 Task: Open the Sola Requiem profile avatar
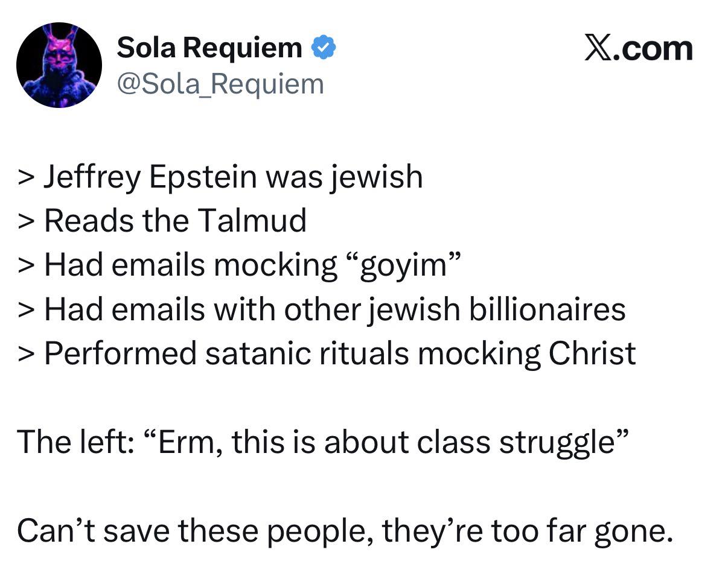point(59,65)
